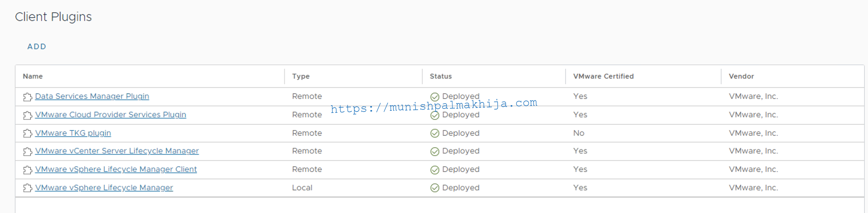868x213 pixels.
Task: Click Deployed check icon for vSphere Lifecycle Manager Client
Action: tap(435, 170)
